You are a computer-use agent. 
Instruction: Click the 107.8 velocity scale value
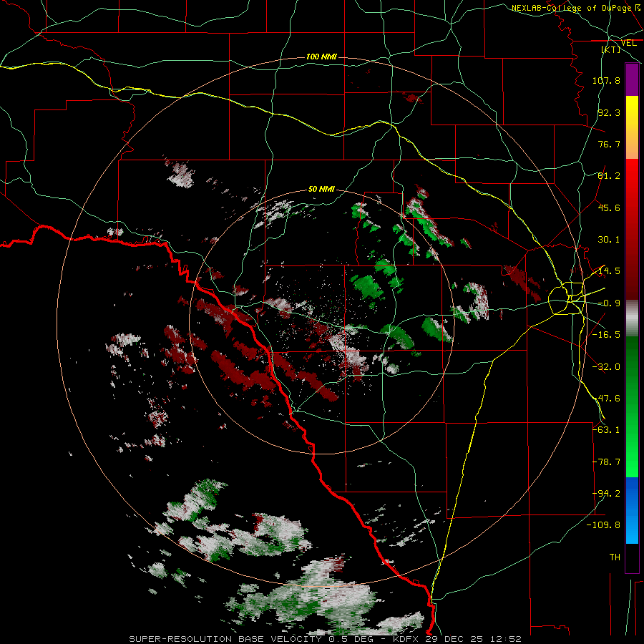(606, 80)
